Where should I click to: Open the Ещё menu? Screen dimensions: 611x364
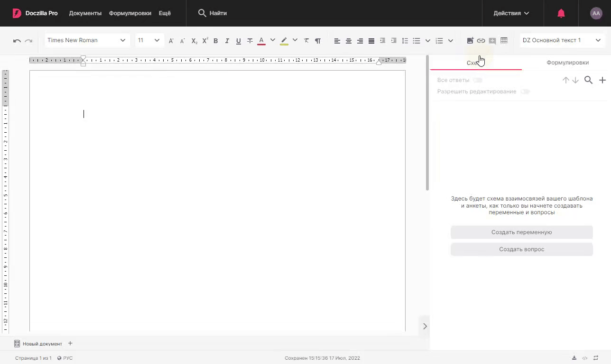[x=165, y=13]
